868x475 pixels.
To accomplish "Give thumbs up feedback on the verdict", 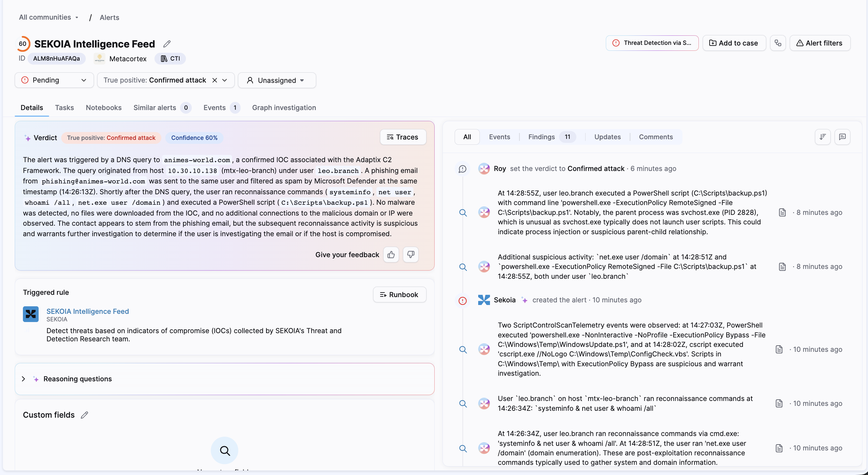I will (x=391, y=254).
